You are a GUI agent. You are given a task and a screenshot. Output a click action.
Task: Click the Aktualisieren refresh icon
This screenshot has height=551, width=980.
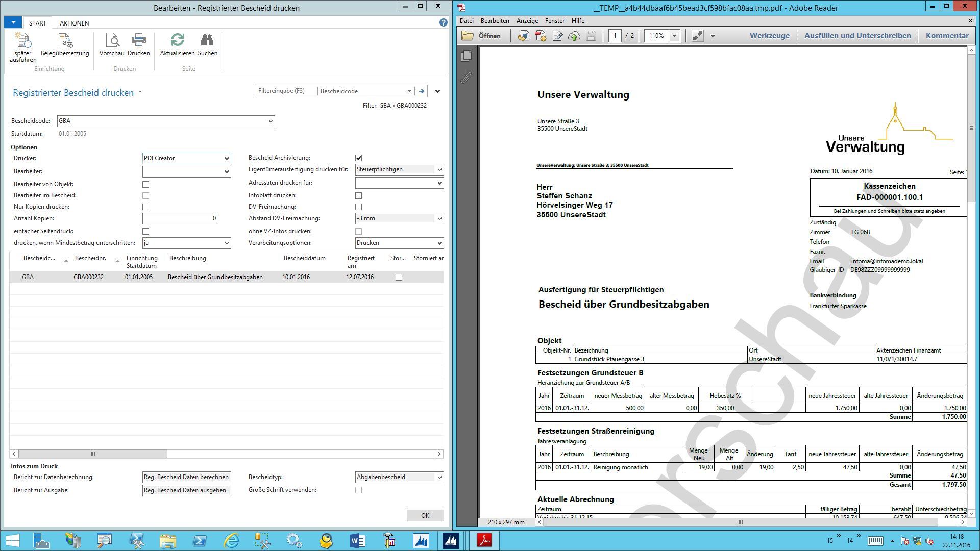click(x=177, y=41)
